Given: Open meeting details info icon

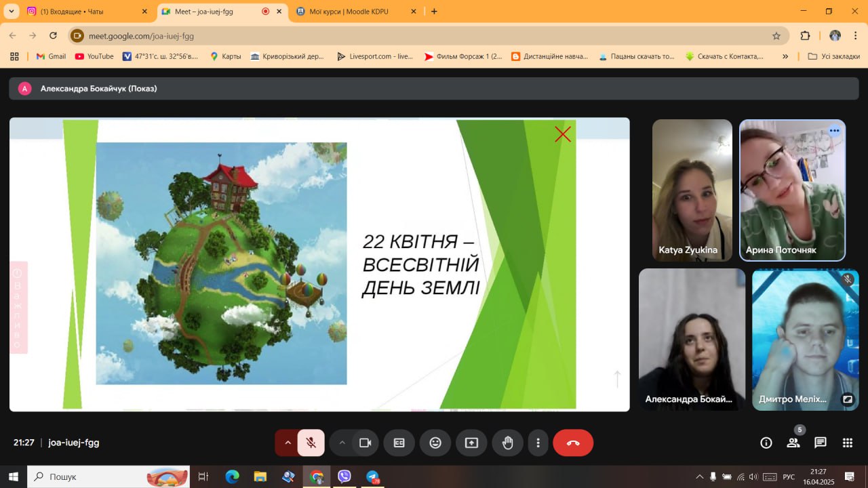Looking at the screenshot, I should coord(766,443).
